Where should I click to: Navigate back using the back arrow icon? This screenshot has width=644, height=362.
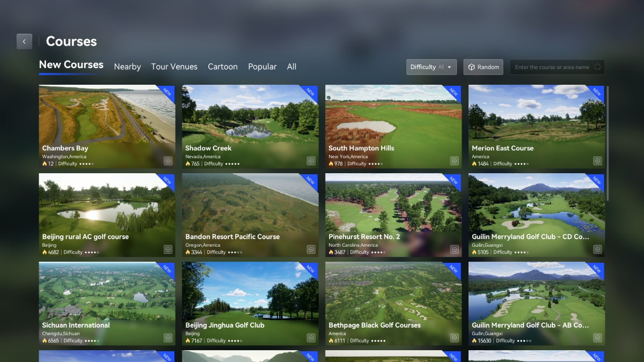(x=24, y=41)
